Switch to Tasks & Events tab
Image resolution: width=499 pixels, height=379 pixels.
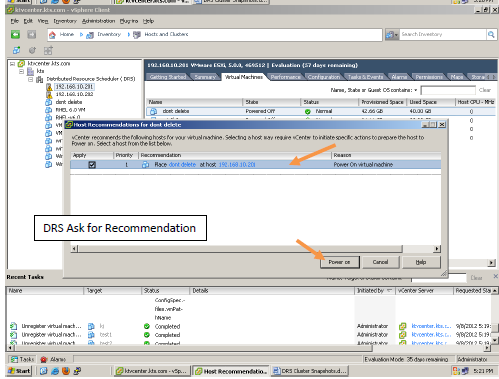click(365, 77)
